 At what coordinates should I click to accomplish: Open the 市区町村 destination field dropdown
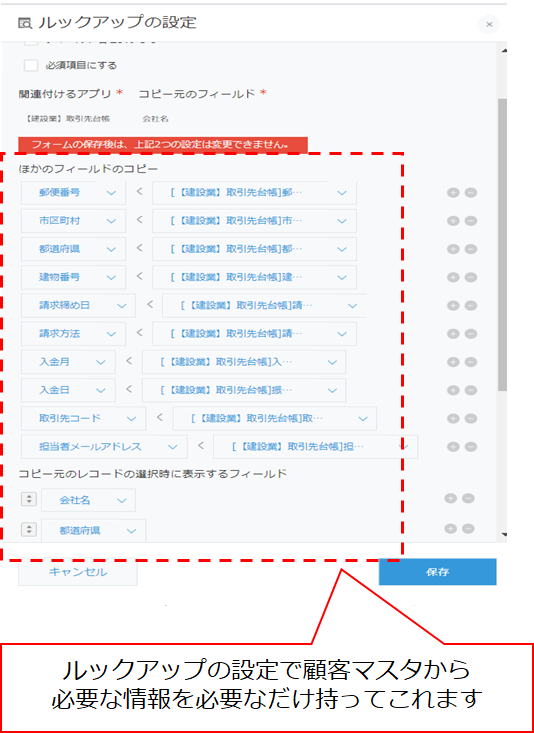73,221
